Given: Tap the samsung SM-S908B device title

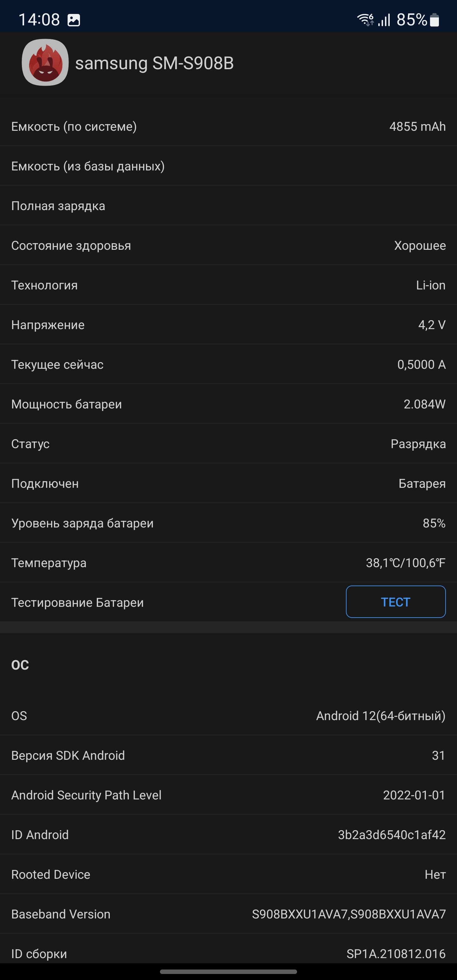Looking at the screenshot, I should click(x=154, y=63).
